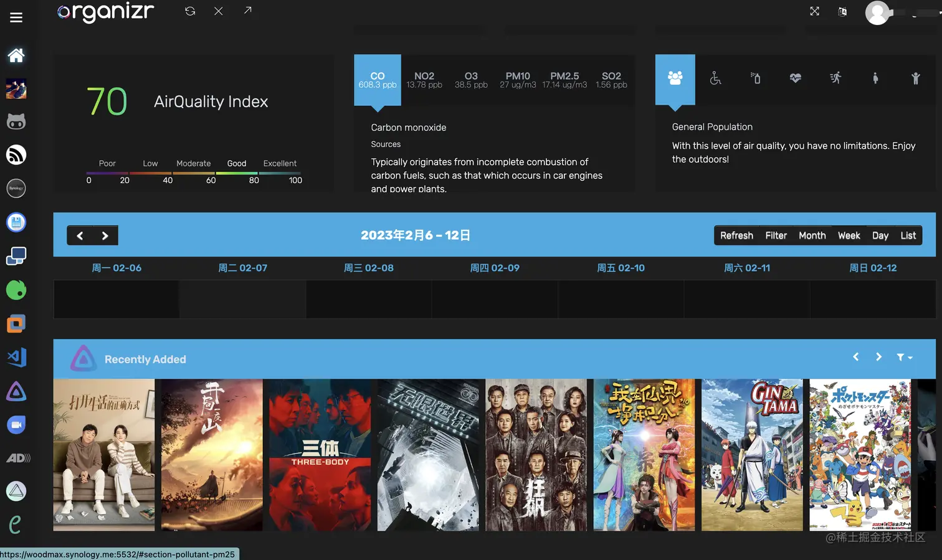Open the photo avatar sidebar tab
Screen dimensions: 942x560
pyautogui.click(x=16, y=88)
